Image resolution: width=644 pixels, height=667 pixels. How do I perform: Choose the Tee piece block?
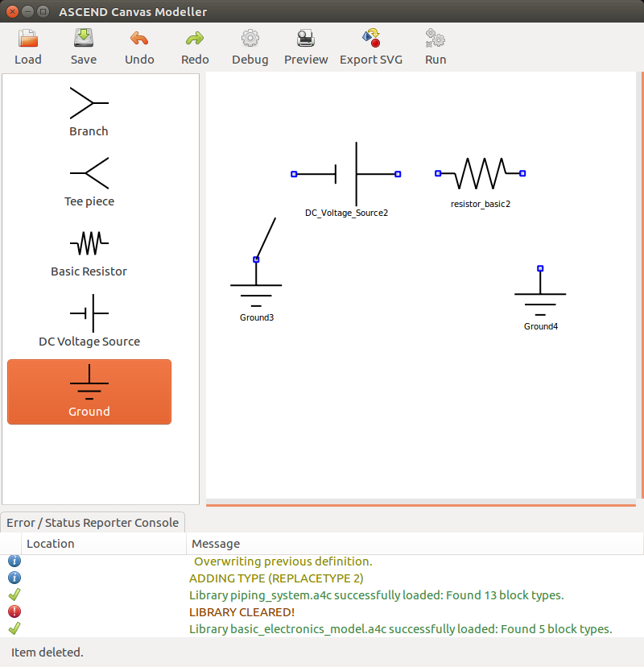89,181
